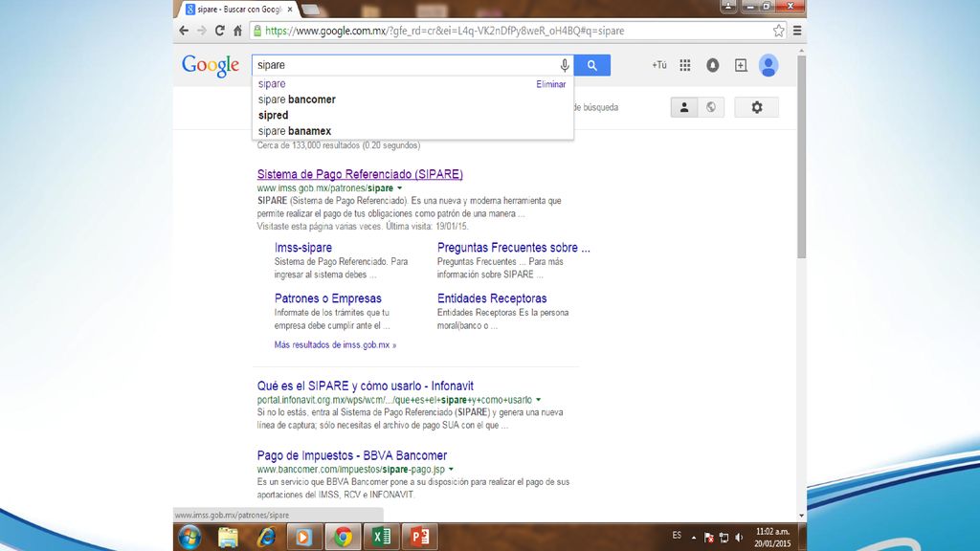Viewport: 980px width, 551px height.
Task: Expand the arrow next to infonavit URL
Action: (538, 400)
